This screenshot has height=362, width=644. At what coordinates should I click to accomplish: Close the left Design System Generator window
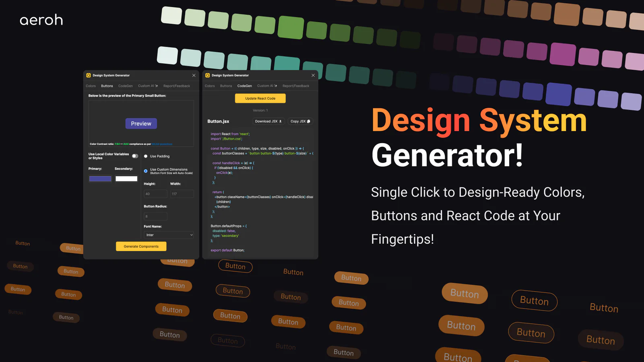coord(194,75)
